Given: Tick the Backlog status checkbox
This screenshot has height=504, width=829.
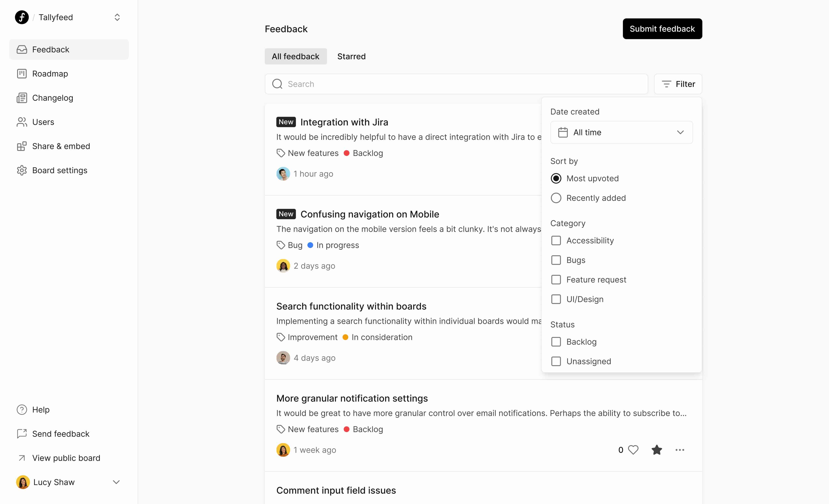Looking at the screenshot, I should click(556, 342).
